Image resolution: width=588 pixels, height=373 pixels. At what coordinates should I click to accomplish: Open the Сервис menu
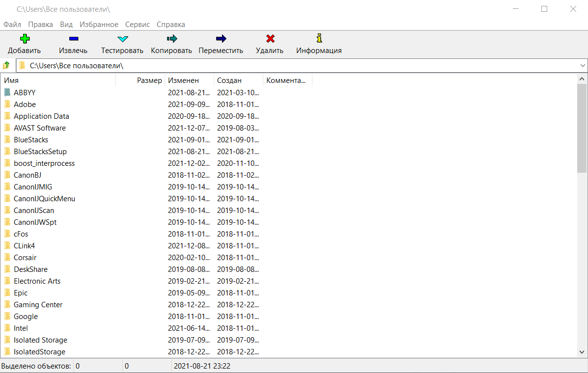pyautogui.click(x=138, y=25)
